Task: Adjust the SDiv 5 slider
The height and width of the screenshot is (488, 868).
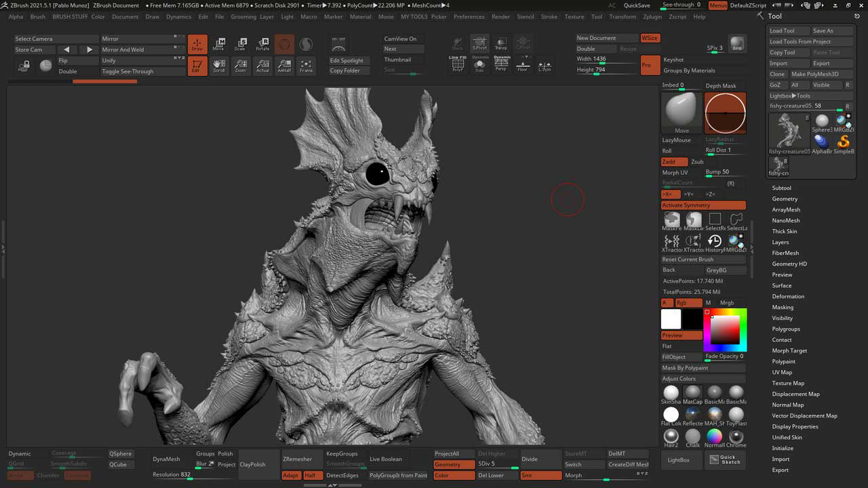Action: 497,464
